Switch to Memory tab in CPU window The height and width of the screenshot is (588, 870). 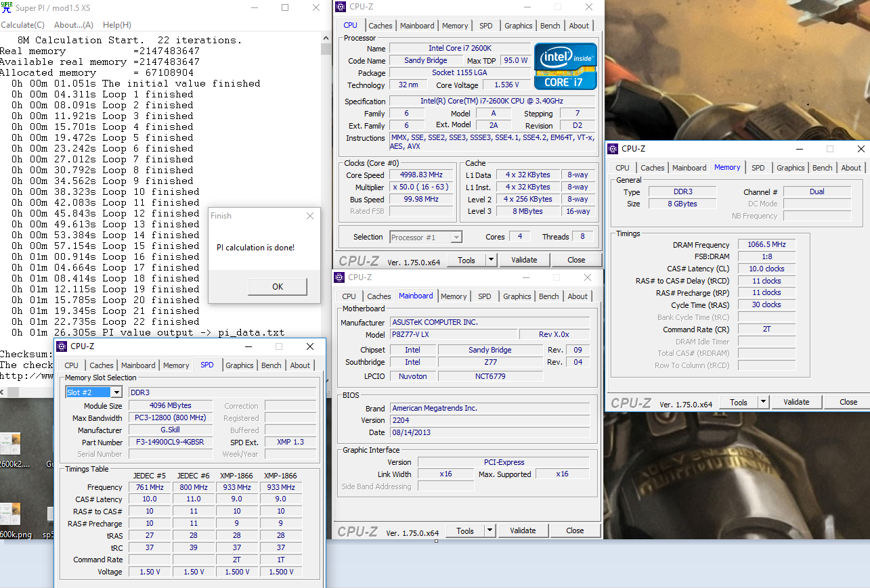[x=455, y=26]
